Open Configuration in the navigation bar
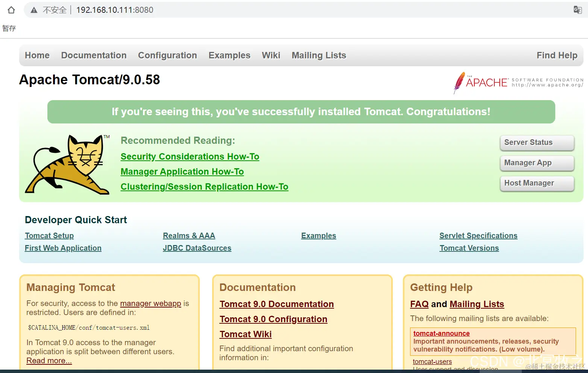Screen dimensions: 588x373 [167, 55]
